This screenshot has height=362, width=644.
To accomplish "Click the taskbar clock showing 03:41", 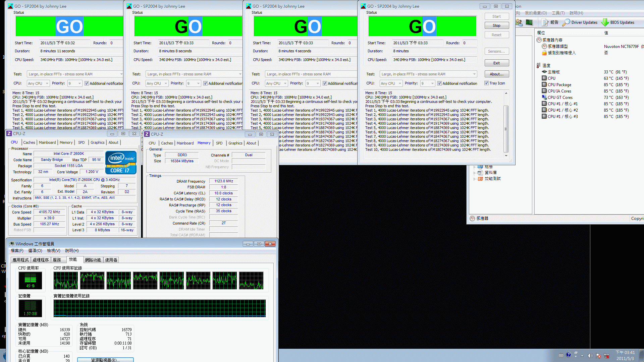I will [625, 355].
